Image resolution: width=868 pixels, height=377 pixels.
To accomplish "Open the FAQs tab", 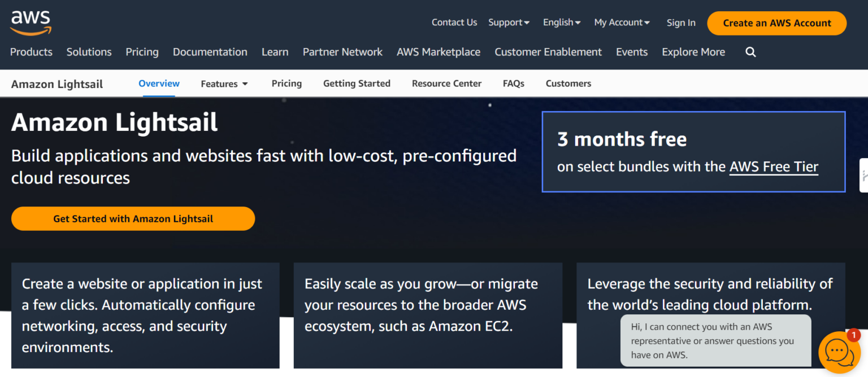I will click(513, 83).
